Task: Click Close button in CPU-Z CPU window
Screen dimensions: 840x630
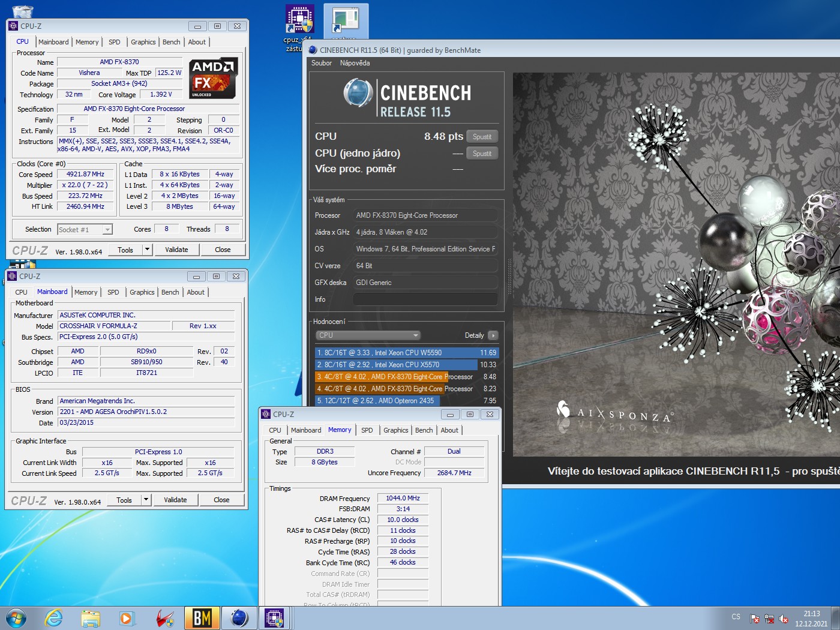Action: tap(223, 250)
